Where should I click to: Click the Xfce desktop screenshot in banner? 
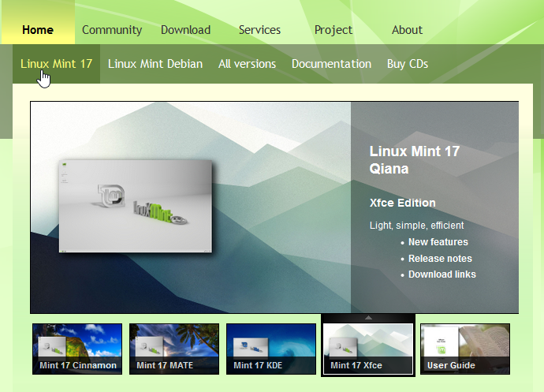coord(136,207)
